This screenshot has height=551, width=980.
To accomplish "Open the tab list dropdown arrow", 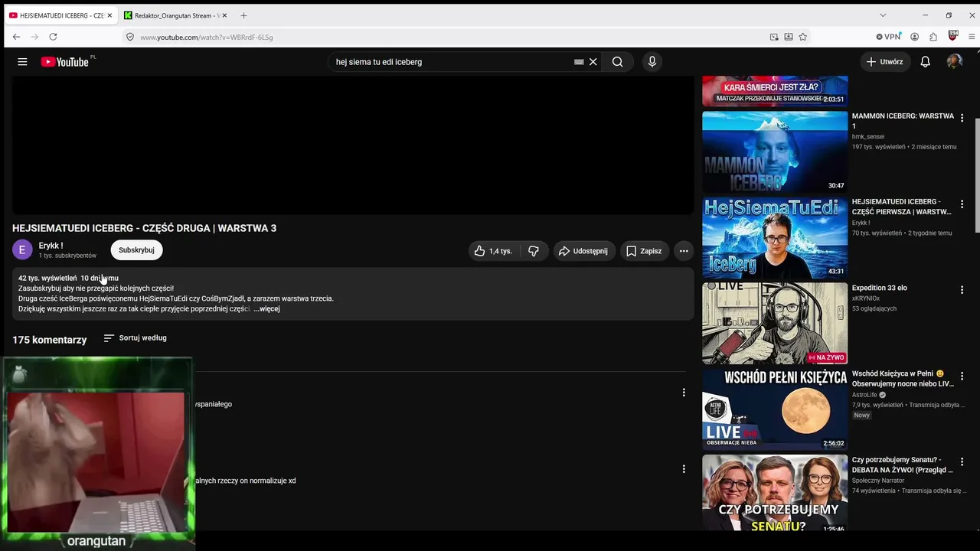I will coord(883,15).
